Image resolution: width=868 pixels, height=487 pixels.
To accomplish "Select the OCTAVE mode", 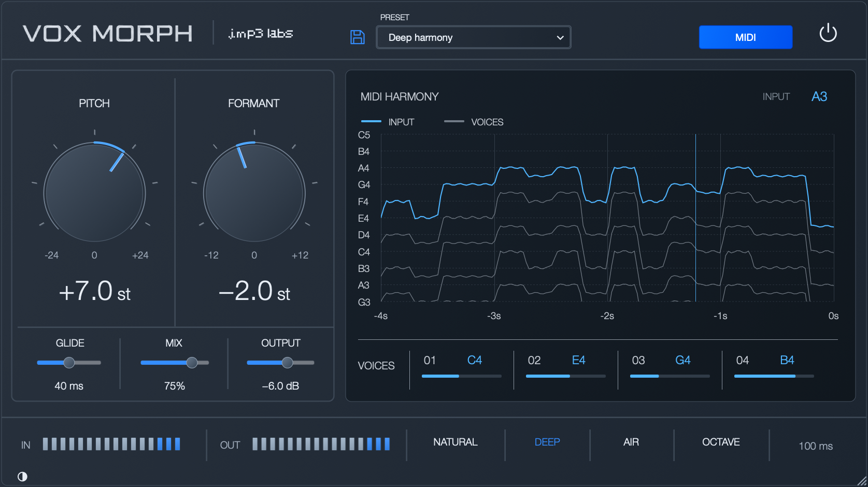I will tap(721, 442).
